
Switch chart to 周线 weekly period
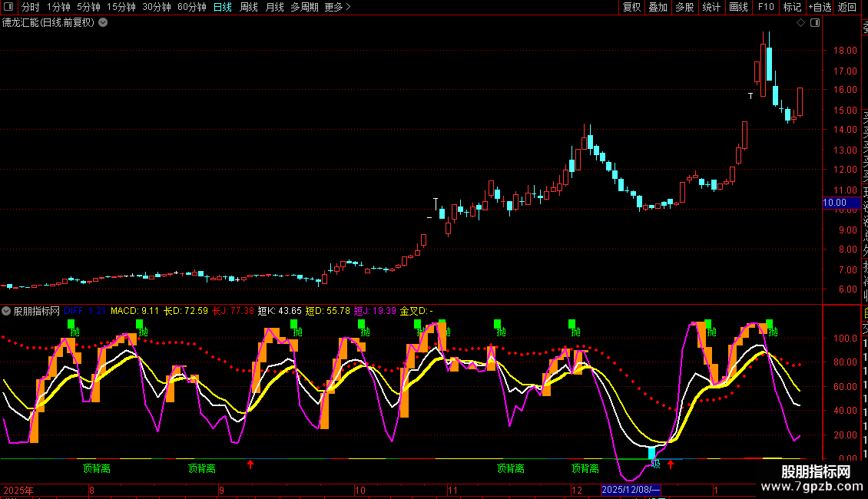(x=249, y=7)
